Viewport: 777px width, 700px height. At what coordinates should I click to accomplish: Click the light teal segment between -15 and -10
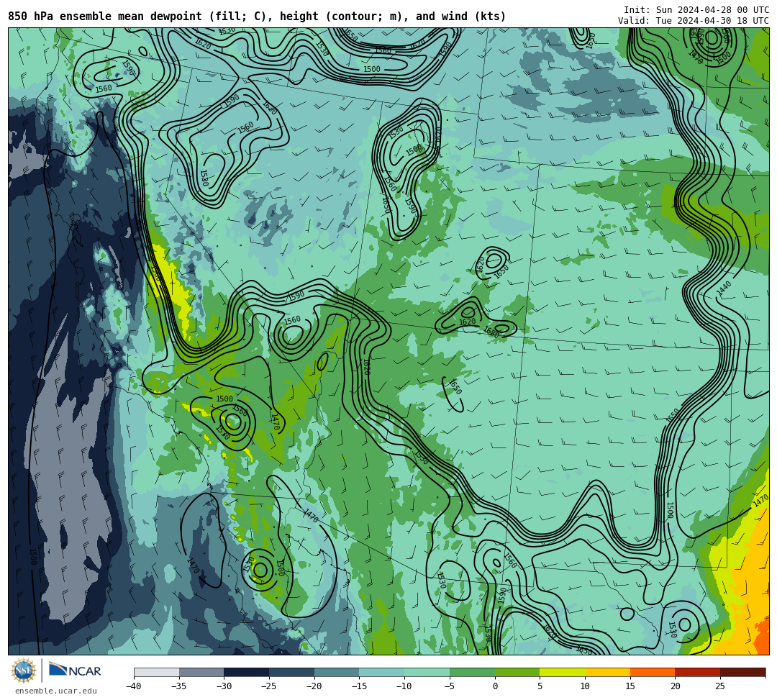pyautogui.click(x=382, y=672)
